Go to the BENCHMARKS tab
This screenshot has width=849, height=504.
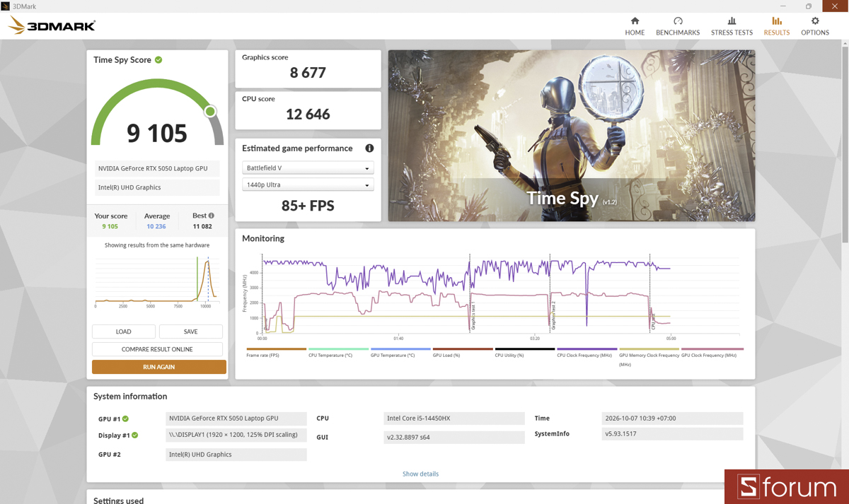pos(678,26)
